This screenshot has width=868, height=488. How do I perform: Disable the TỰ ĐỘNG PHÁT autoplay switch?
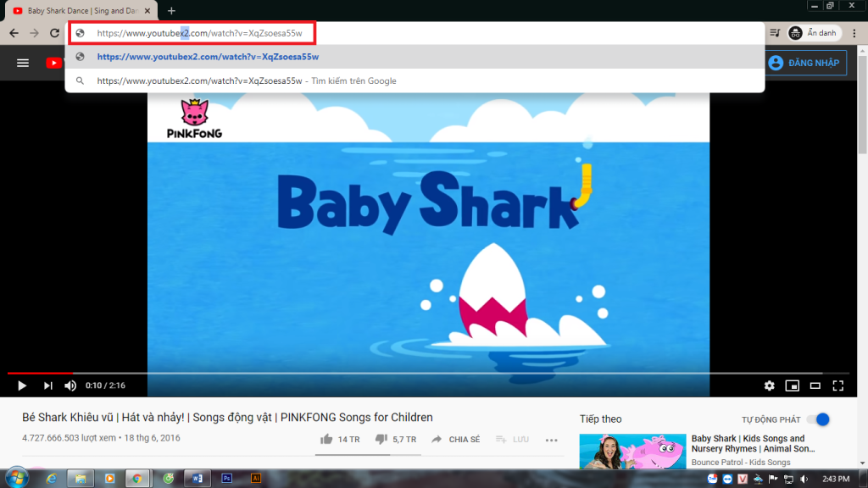point(819,419)
